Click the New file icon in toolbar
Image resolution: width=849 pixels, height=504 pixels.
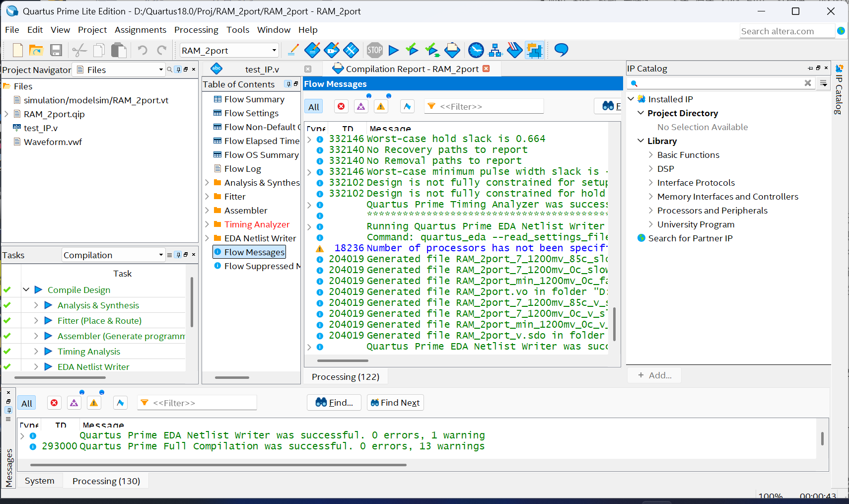[x=18, y=50]
